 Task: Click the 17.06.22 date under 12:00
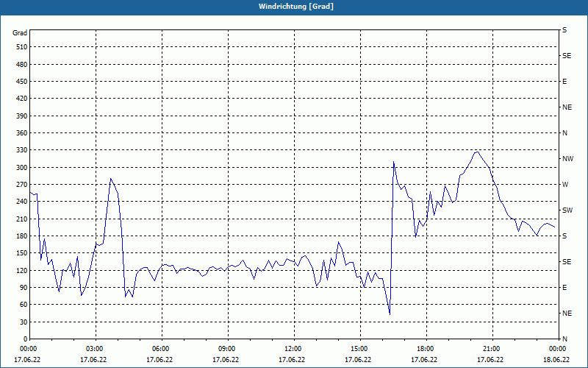[292, 360]
